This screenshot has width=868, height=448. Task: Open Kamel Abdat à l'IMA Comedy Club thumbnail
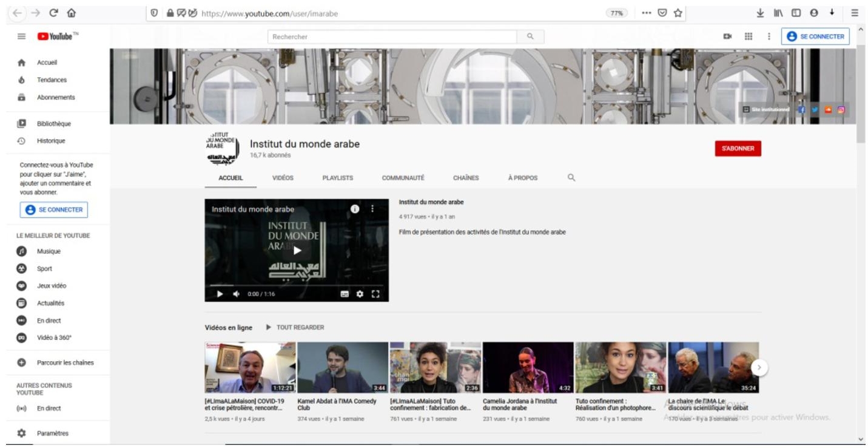coord(343,367)
